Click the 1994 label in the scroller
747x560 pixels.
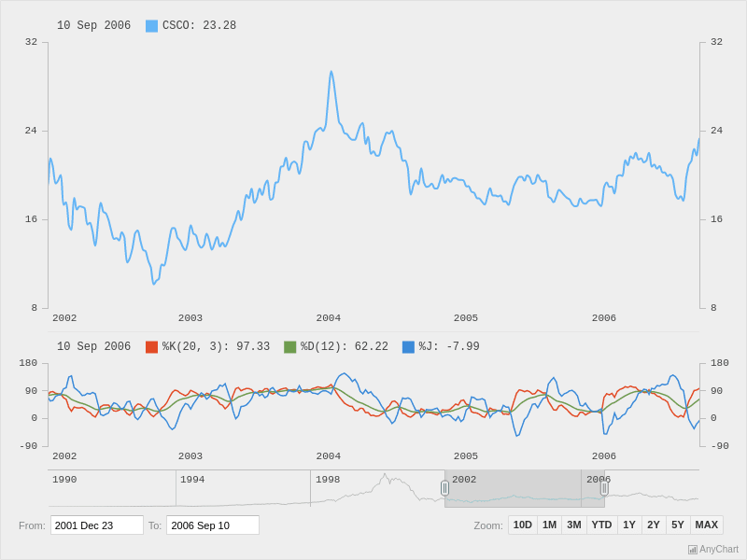(x=192, y=480)
